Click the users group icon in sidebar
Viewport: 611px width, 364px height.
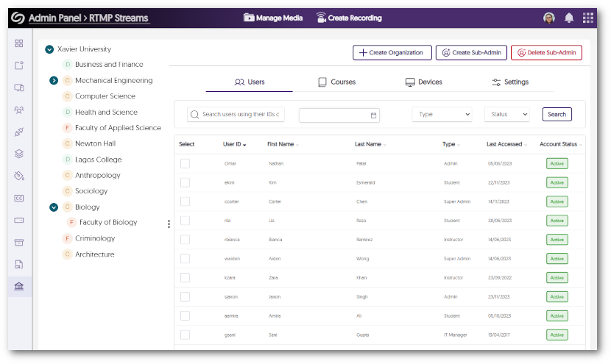click(18, 110)
